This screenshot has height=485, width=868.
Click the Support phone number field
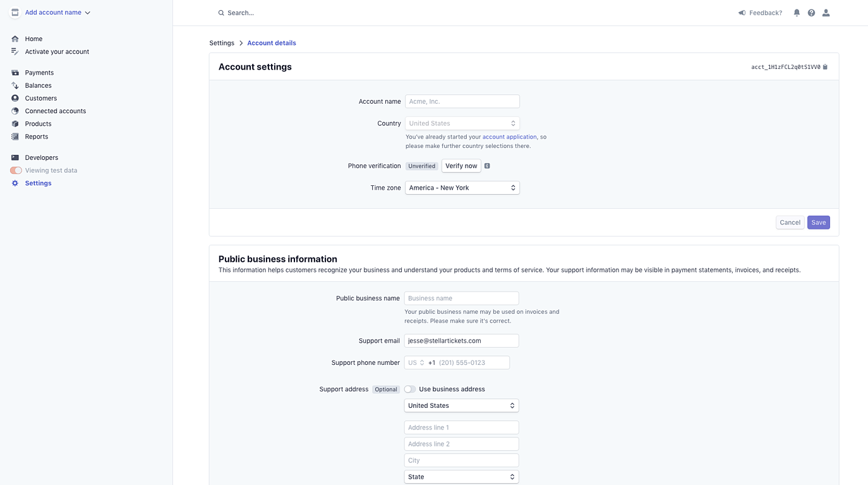457,363
